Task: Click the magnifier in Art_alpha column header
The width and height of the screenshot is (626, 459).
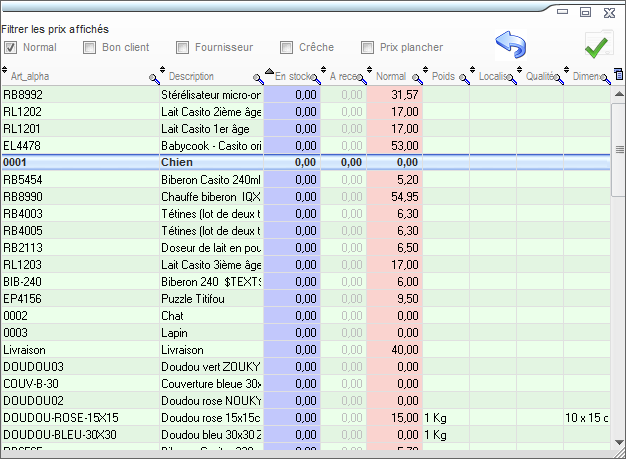Action: (x=154, y=78)
